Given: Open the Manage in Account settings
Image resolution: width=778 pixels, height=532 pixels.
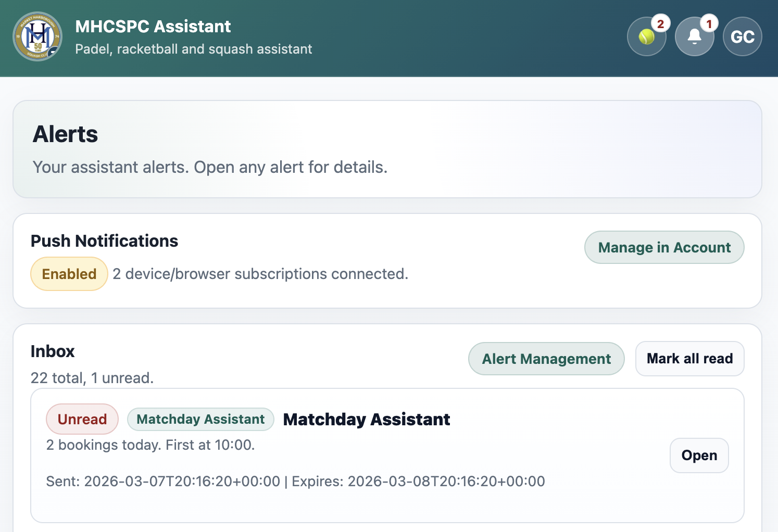Looking at the screenshot, I should click(x=664, y=247).
